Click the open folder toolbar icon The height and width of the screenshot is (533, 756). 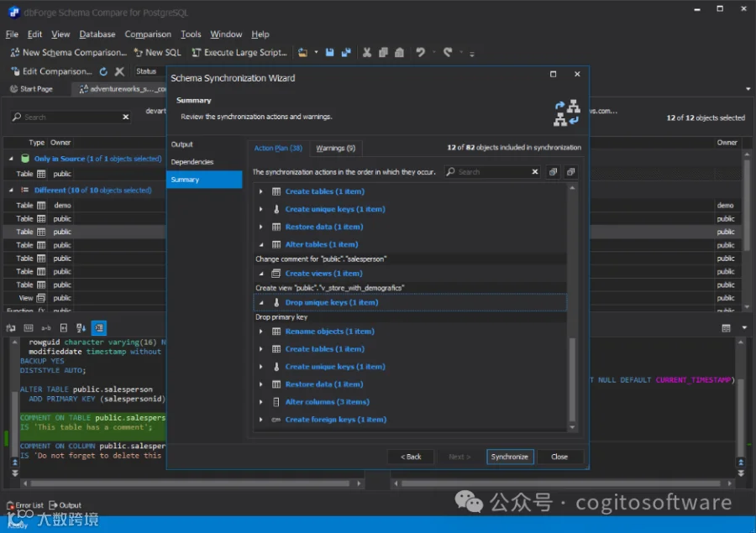(302, 53)
